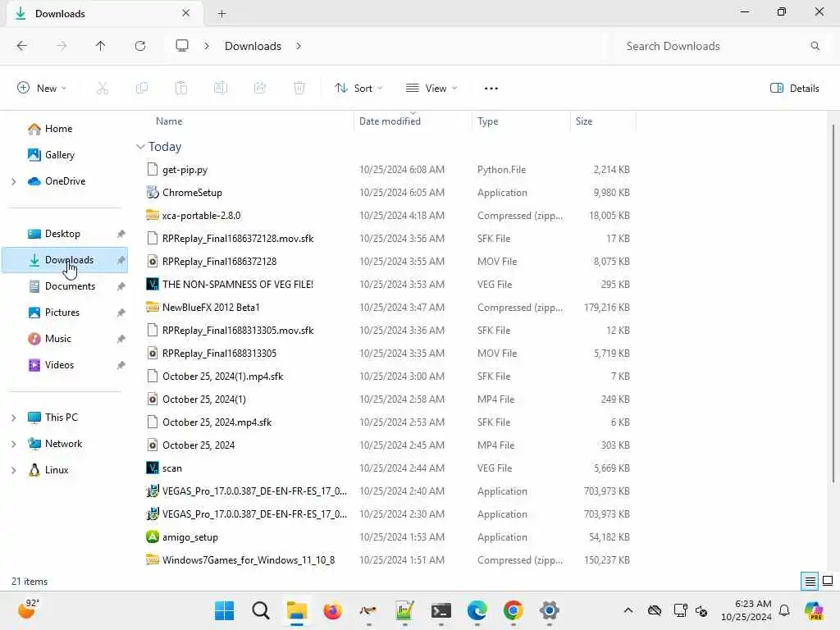Open the ChromeSetup application file icon
Viewport: 840px width, 630px height.
tap(152, 192)
